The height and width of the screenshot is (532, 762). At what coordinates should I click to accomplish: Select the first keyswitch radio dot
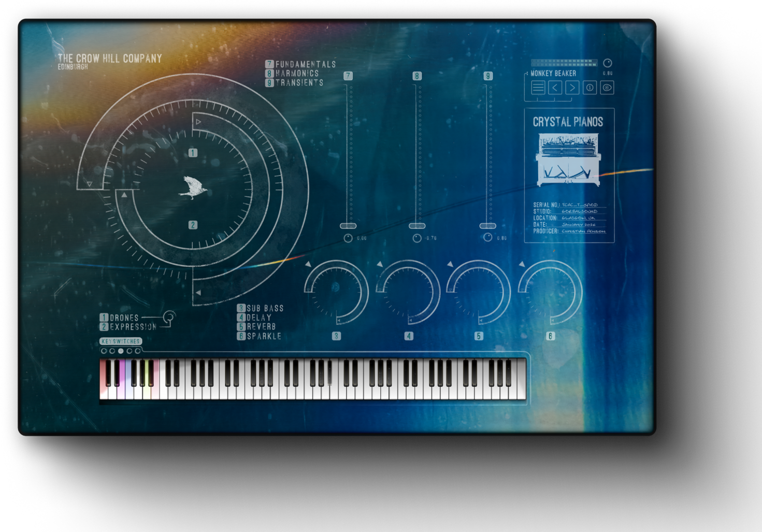point(104,351)
